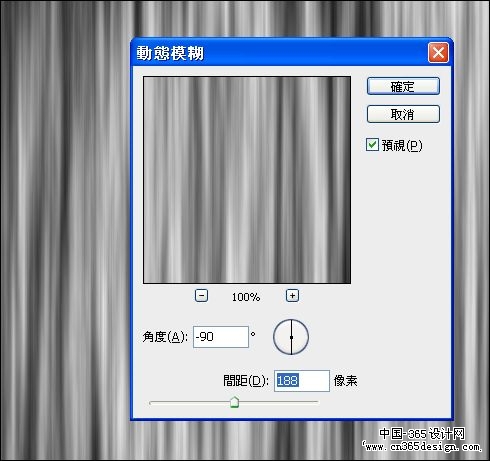Click the 間距(D) label
This screenshot has height=461, width=490.
[x=246, y=381]
